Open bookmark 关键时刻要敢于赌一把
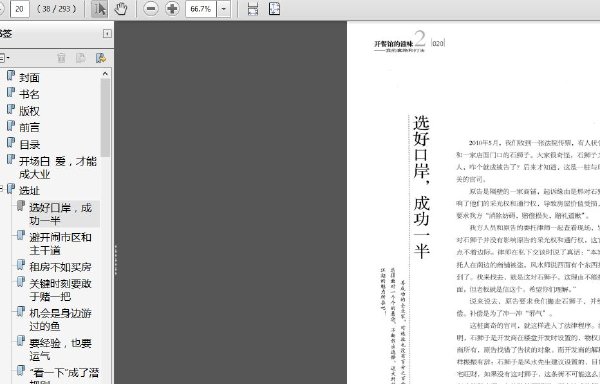 (x=60, y=290)
